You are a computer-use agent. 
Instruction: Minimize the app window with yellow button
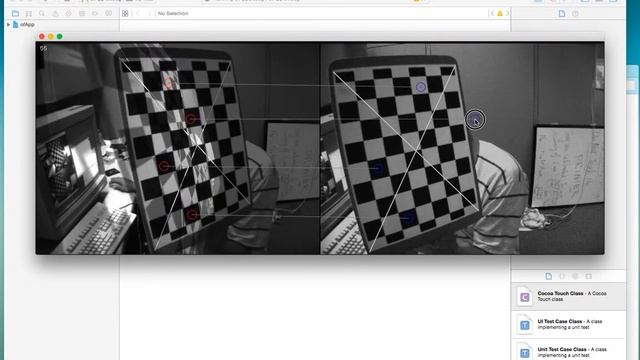tap(51, 36)
